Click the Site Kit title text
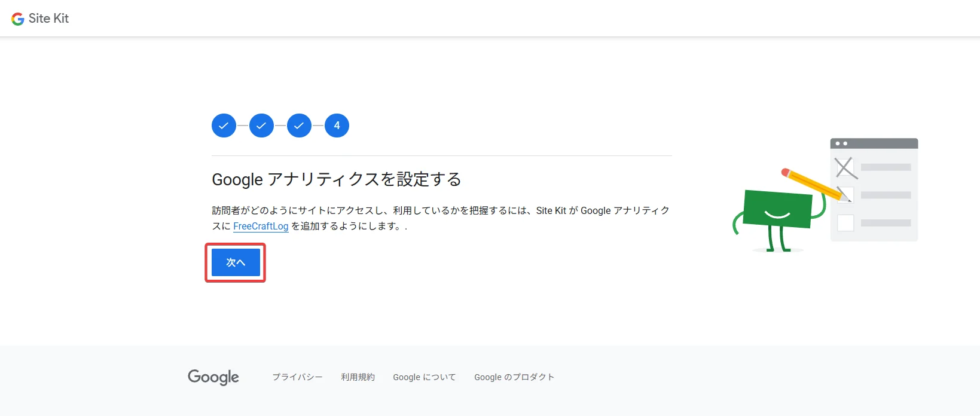The image size is (980, 416). tap(48, 19)
